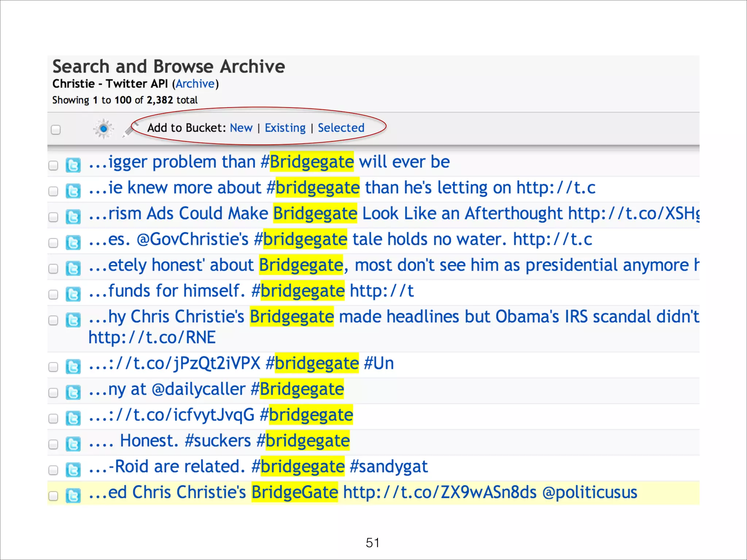Click the pencil edit icon in toolbar
The height and width of the screenshot is (560, 747).
click(x=129, y=130)
